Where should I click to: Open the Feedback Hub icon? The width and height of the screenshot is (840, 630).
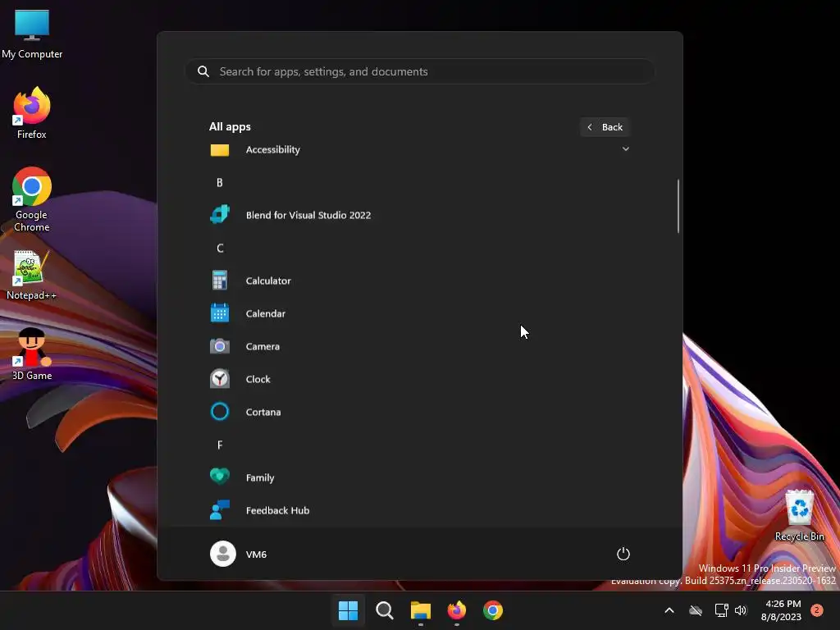[x=220, y=510]
